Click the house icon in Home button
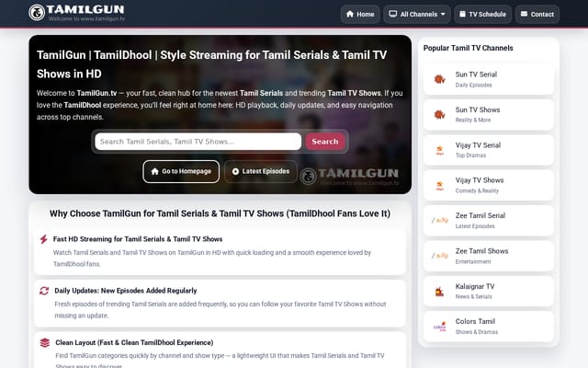Screen dimensions: 588x368 tap(350, 14)
